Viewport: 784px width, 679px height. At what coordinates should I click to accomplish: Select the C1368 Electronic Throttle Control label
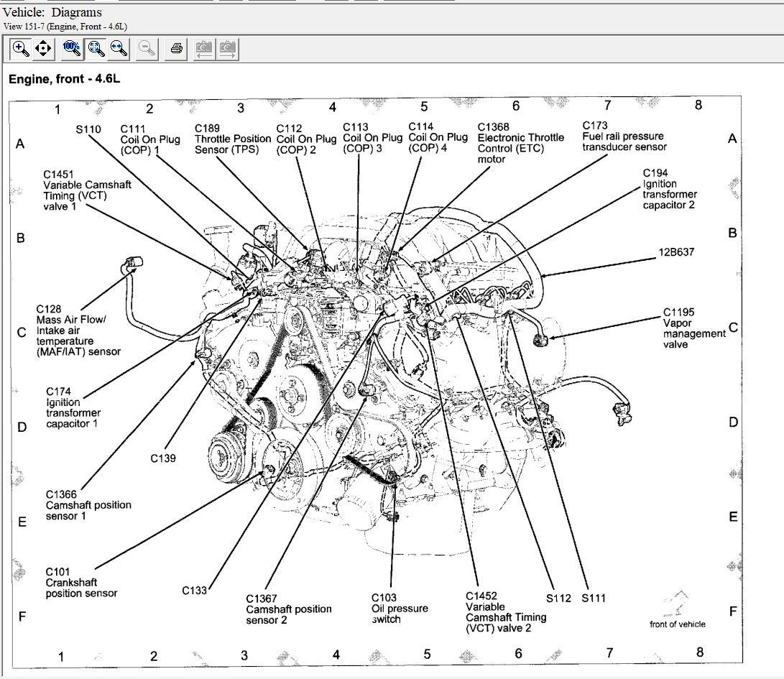(x=510, y=143)
